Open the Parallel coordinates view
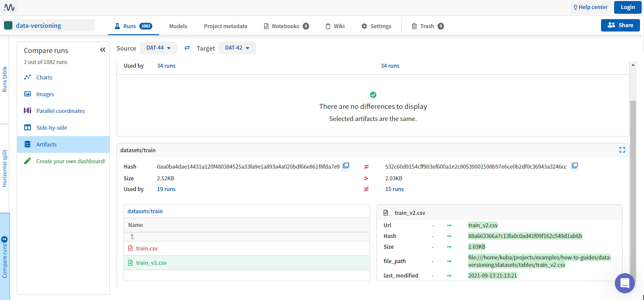Screen dimensions: 644x300 coord(60,111)
